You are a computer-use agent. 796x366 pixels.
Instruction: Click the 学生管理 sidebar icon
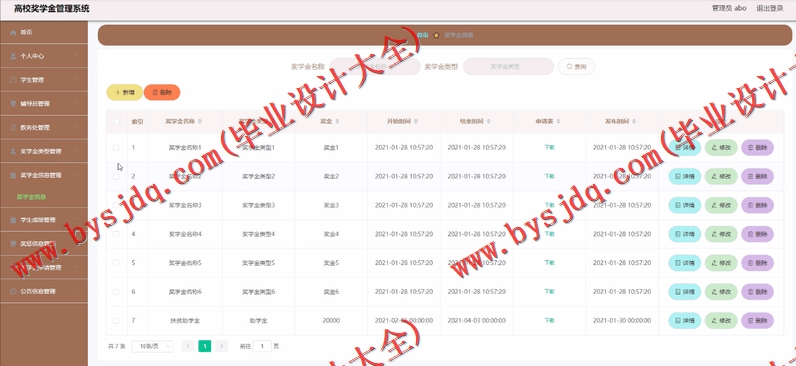14,80
